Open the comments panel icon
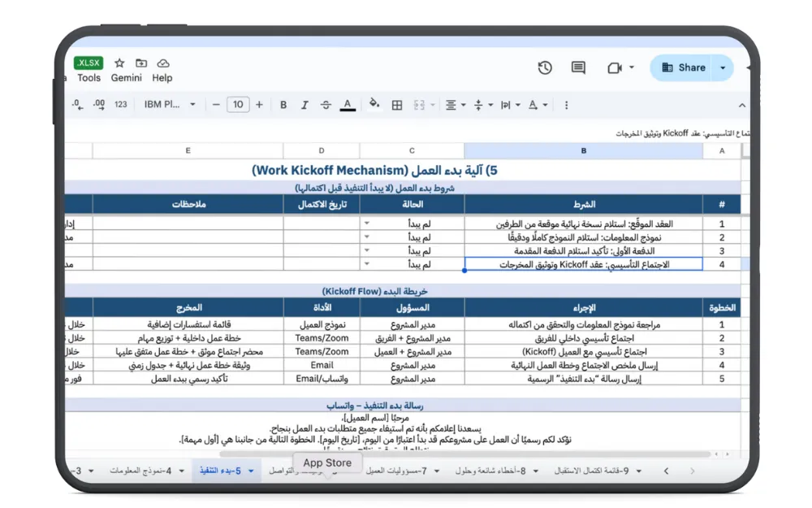This screenshot has height=508, width=812. coord(578,67)
